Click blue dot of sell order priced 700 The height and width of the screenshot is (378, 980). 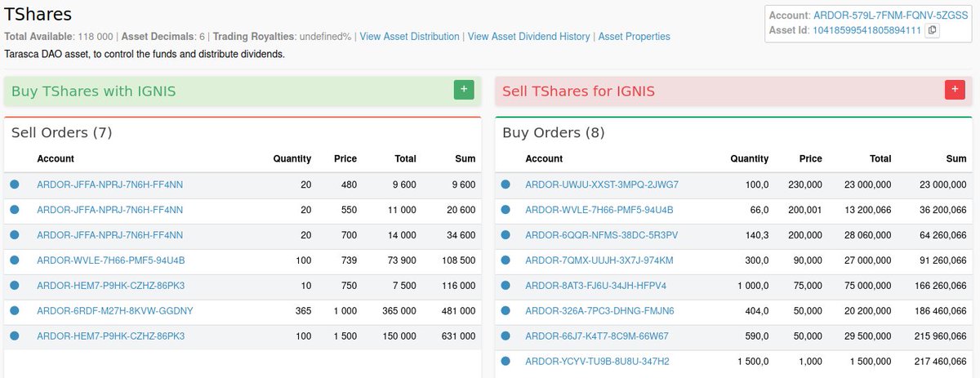[x=15, y=235]
